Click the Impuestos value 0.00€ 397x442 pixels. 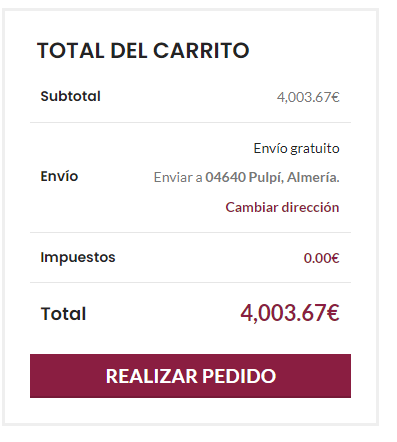point(321,258)
